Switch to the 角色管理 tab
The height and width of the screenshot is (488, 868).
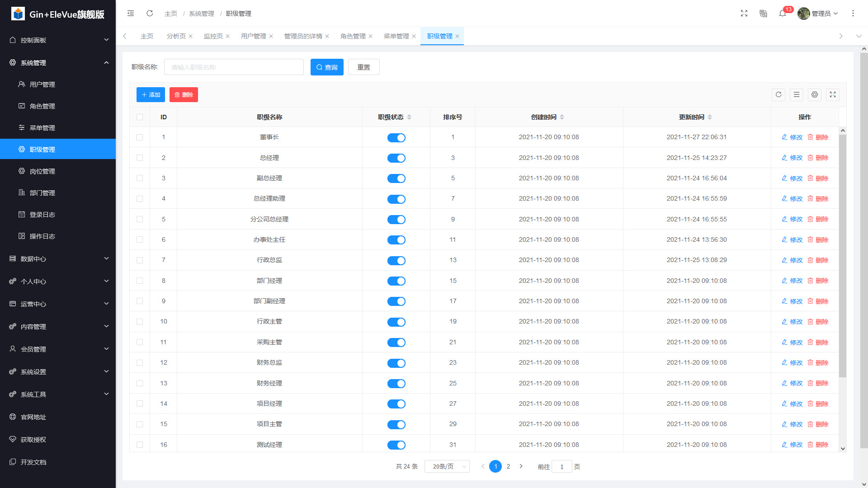click(353, 36)
